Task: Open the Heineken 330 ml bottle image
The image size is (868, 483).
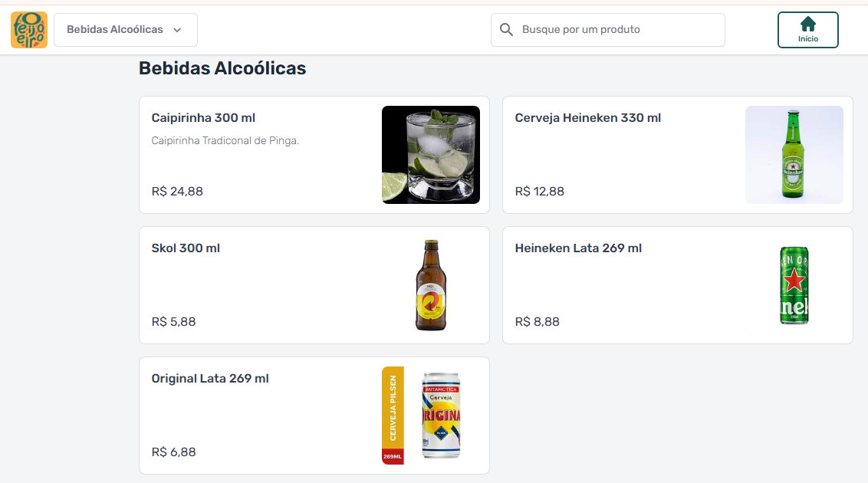Action: click(794, 155)
